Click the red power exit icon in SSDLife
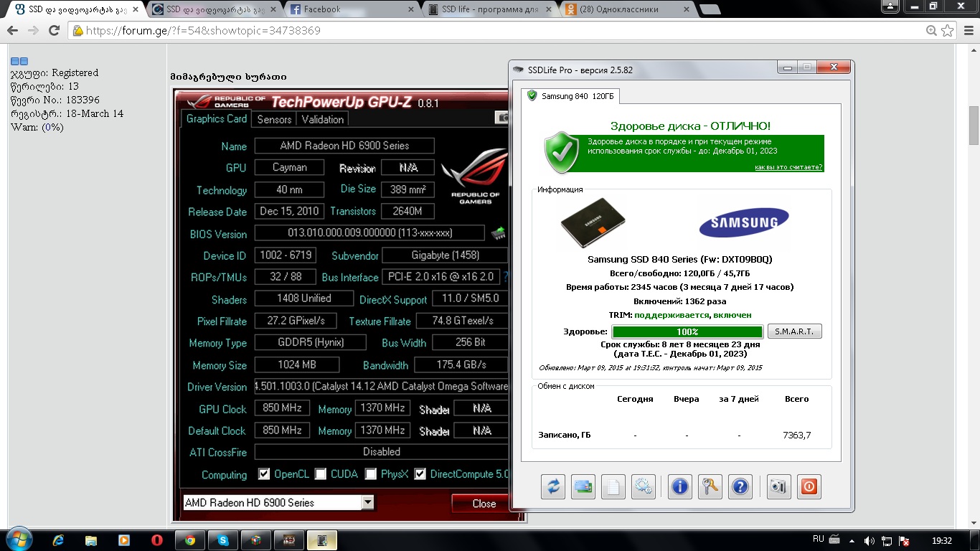 click(809, 487)
